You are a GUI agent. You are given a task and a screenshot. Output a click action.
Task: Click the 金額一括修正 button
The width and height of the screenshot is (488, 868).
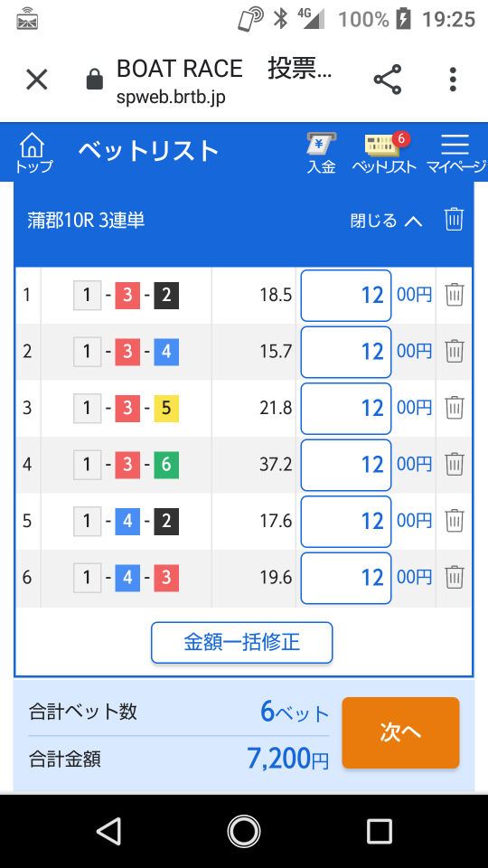(242, 643)
